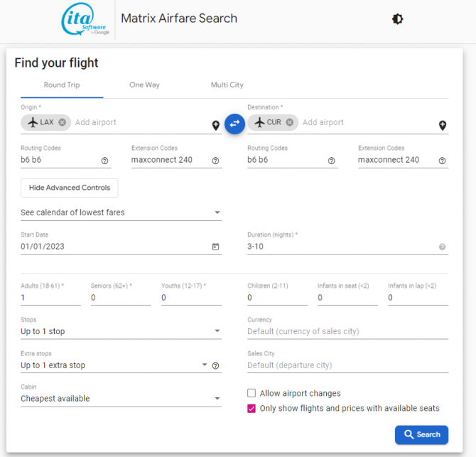Open help for origin Routing Codes
Image resolution: width=476 pixels, height=457 pixels.
[104, 161]
